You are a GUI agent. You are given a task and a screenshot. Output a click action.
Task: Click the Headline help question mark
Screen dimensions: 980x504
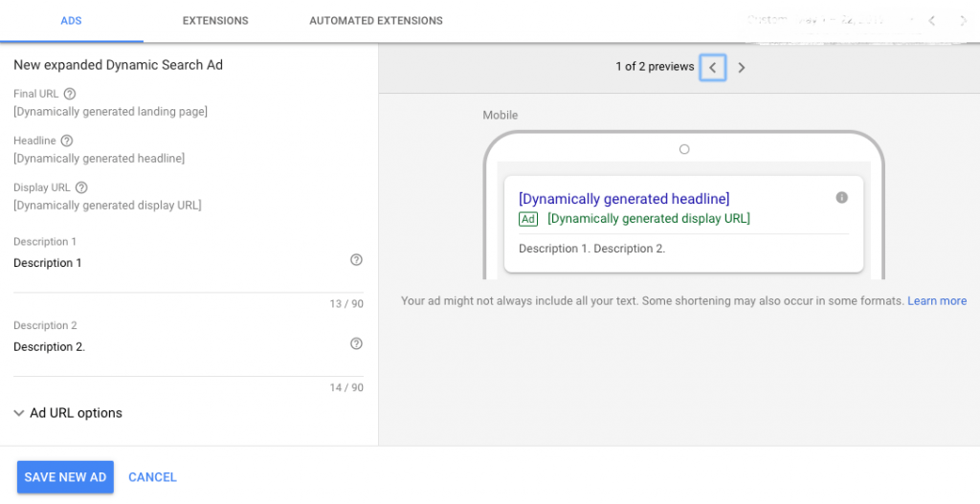click(x=67, y=141)
